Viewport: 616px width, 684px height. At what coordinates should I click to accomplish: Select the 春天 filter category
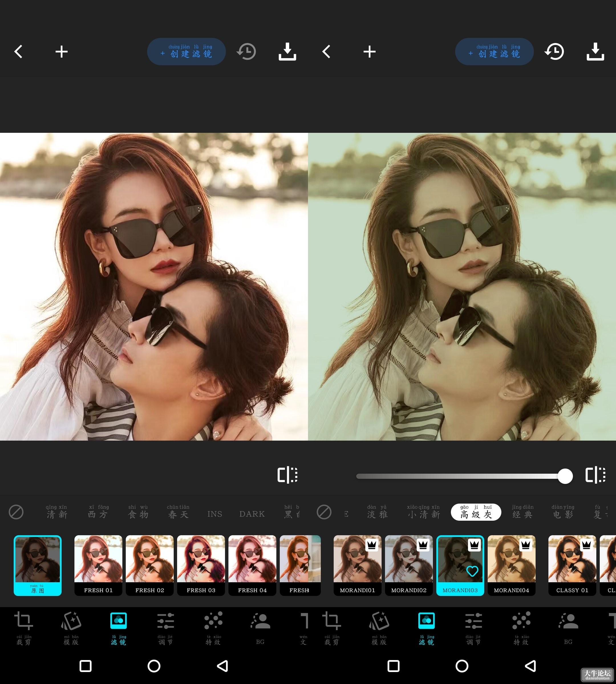[178, 512]
